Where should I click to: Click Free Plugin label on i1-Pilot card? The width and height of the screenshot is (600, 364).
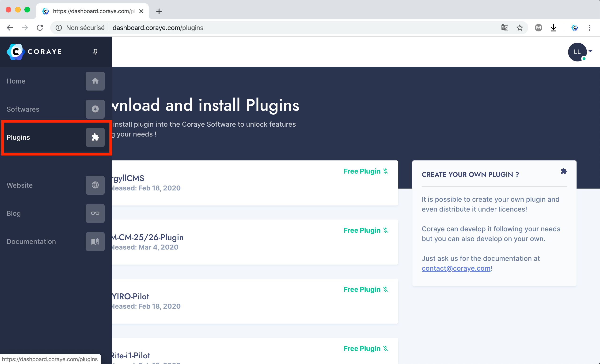(362, 349)
